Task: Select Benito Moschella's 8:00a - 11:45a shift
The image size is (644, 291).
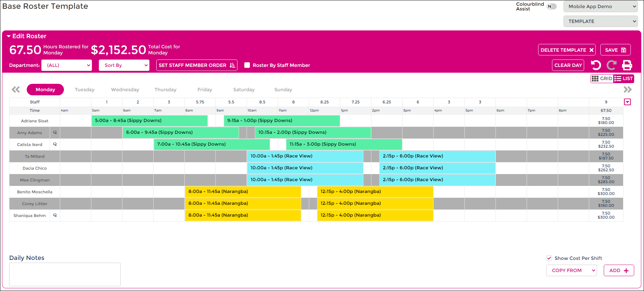Action: click(243, 192)
